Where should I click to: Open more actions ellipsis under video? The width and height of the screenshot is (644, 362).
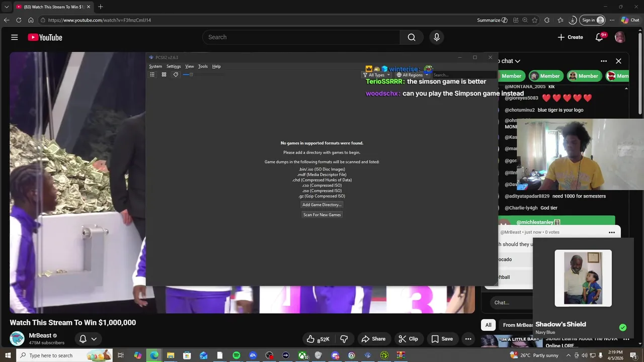[468, 339]
